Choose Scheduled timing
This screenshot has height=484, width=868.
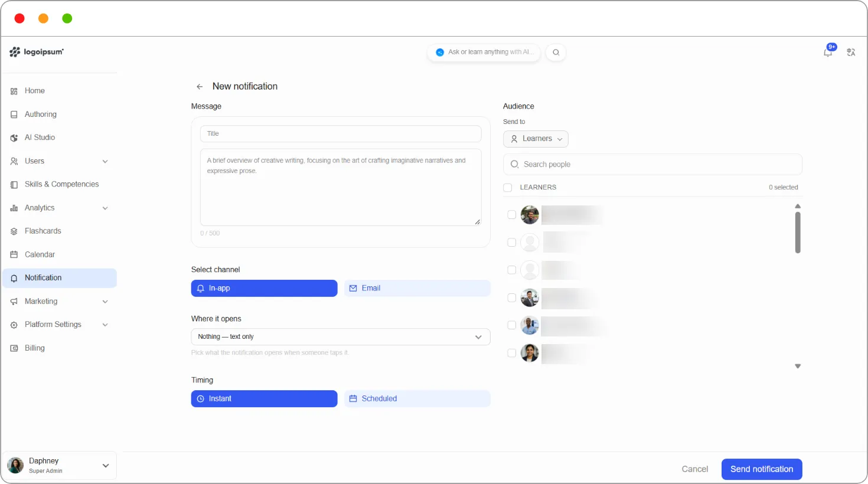click(417, 398)
